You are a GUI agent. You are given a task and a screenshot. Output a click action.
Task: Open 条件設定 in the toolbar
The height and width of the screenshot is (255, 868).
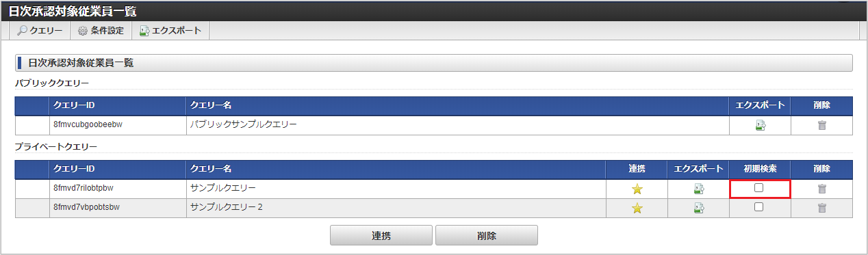101,31
